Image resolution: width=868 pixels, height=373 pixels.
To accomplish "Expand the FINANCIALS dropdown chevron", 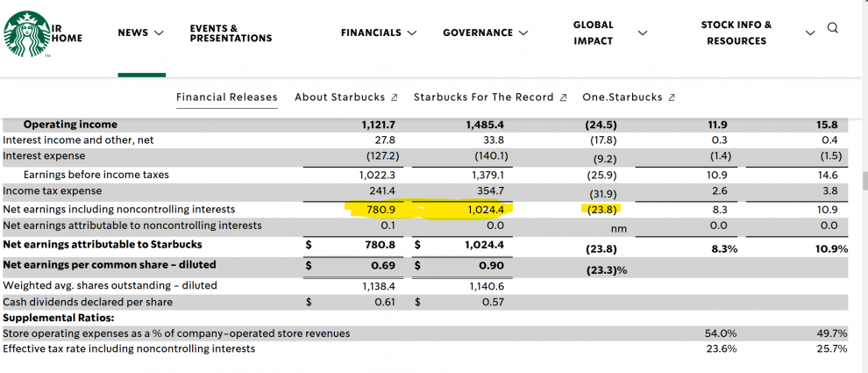I will click(412, 33).
